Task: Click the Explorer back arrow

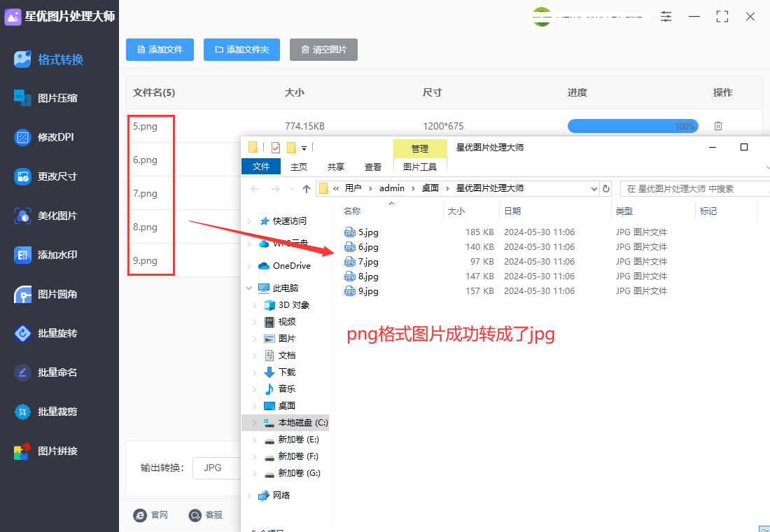Action: (254, 188)
